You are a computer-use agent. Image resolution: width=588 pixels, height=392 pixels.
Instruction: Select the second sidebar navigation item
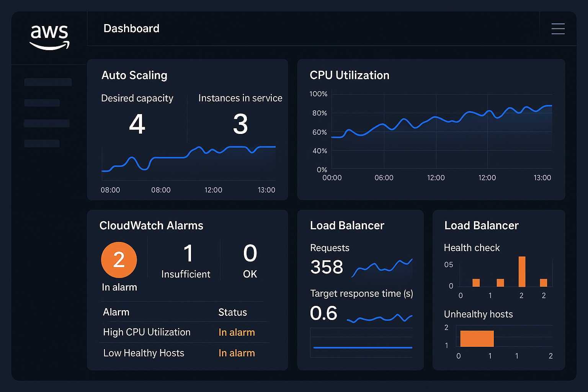coord(42,102)
